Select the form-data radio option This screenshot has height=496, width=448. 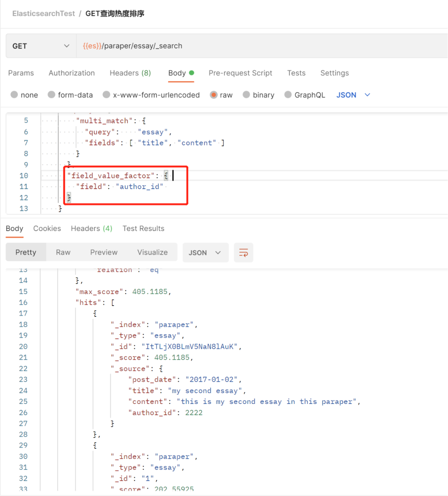(x=51, y=95)
